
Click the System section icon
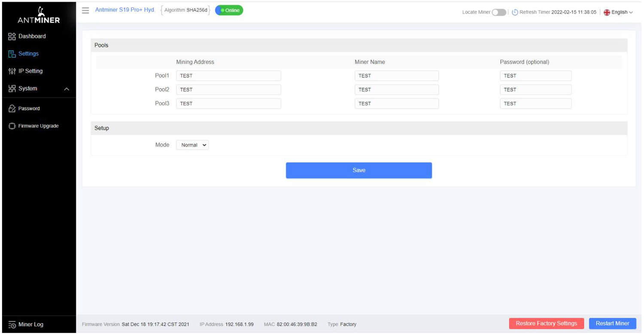[12, 88]
